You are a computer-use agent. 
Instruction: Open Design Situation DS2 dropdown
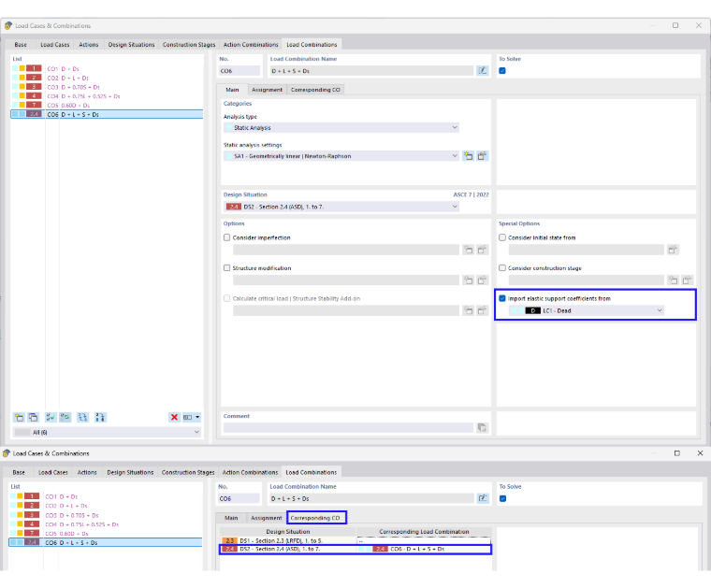341,207
